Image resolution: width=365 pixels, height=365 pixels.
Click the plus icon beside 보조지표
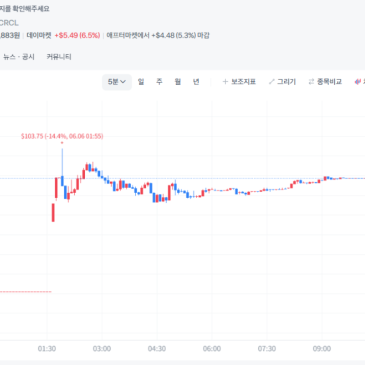click(x=225, y=82)
